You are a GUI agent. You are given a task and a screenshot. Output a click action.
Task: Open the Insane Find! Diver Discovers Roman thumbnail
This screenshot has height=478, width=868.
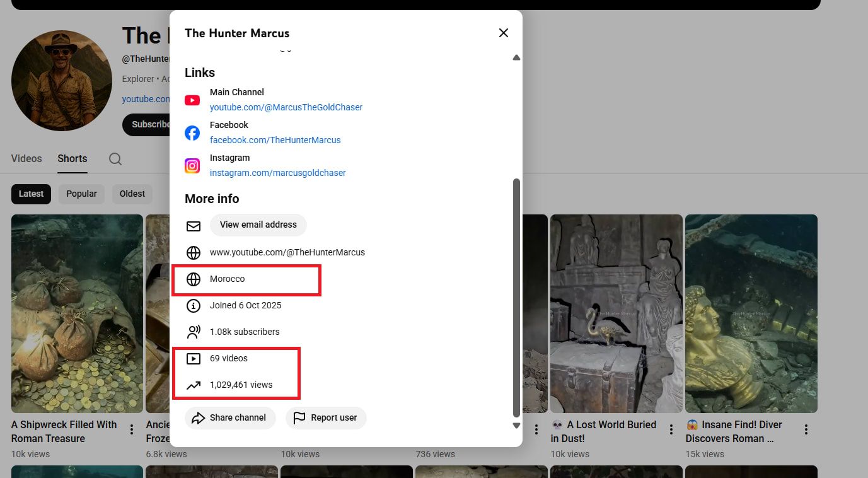tap(751, 313)
